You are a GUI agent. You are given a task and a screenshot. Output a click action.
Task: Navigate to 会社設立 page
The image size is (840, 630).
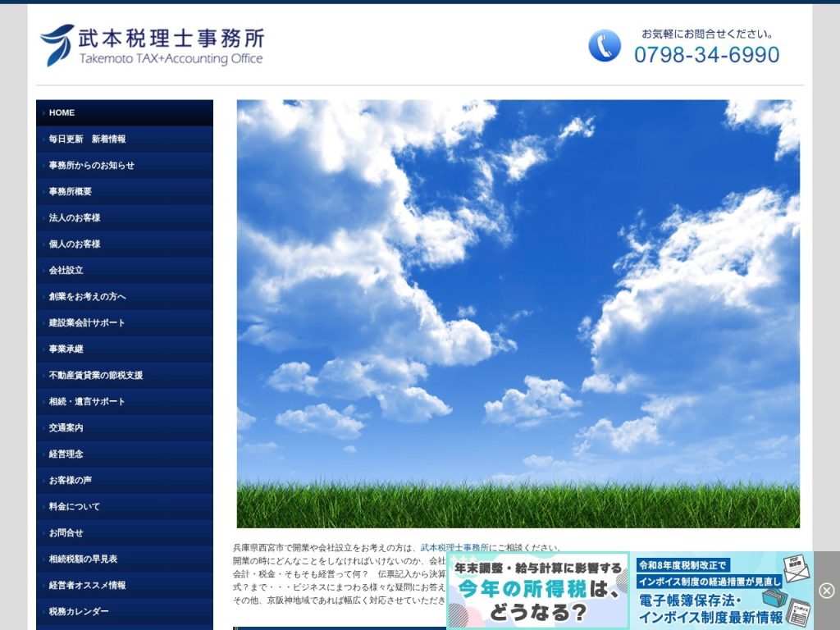point(125,270)
